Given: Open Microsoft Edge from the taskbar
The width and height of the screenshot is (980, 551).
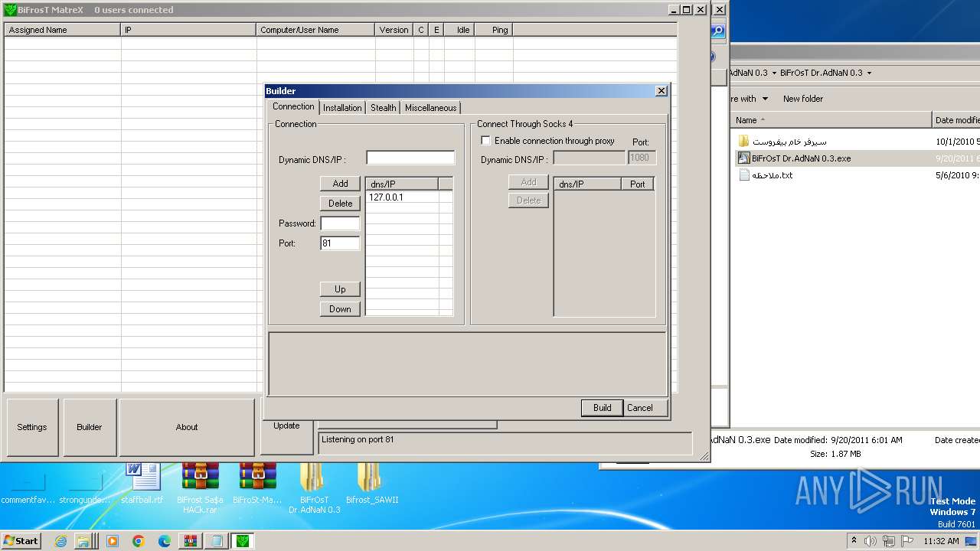Looking at the screenshot, I should [x=165, y=541].
